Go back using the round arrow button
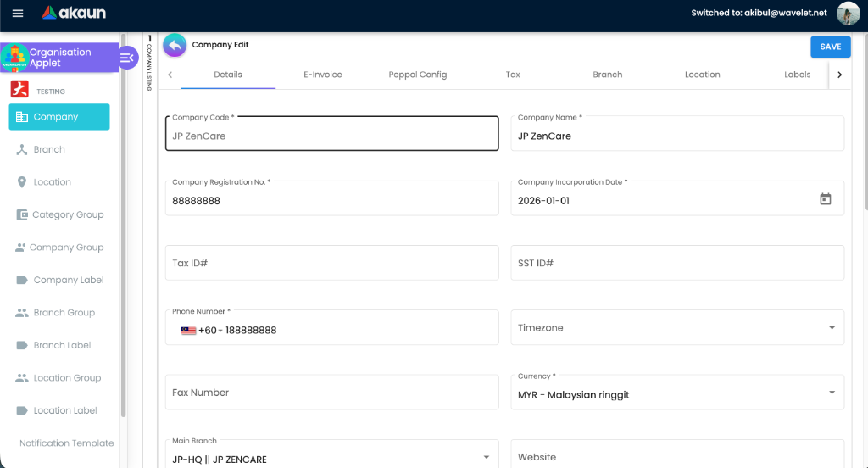This screenshot has height=468, width=868. 175,45
